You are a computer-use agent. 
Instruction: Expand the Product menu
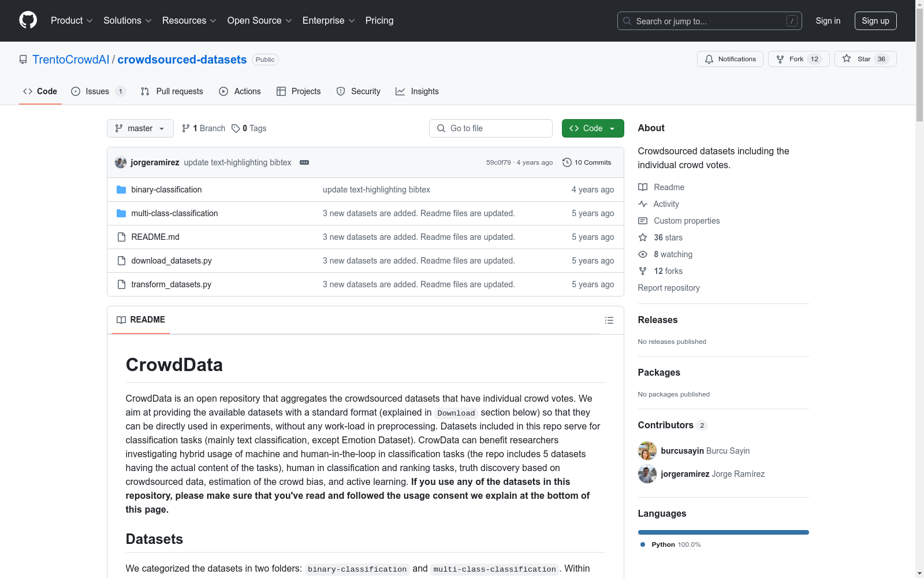pyautogui.click(x=72, y=20)
